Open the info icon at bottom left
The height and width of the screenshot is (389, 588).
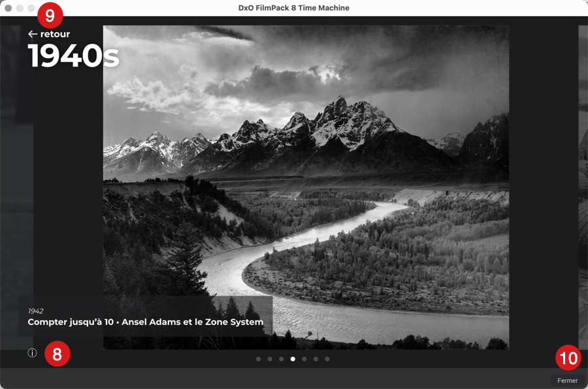(32, 353)
